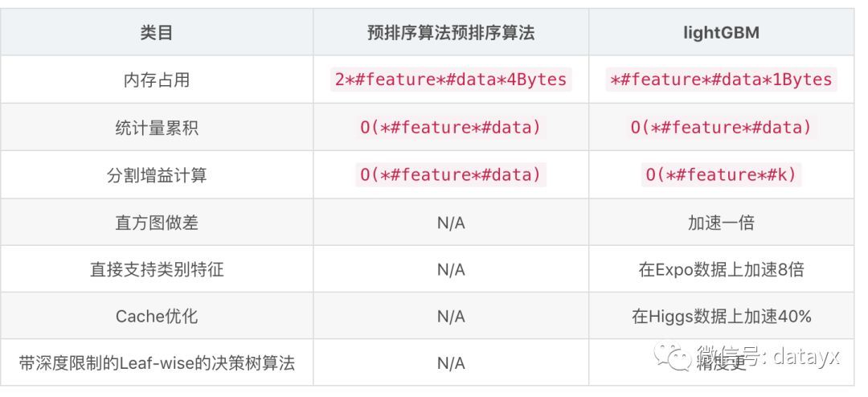Click the *#feature*#data*1Bytes code snippet
Image resolution: width=868 pixels, height=397 pixels.
[721, 80]
